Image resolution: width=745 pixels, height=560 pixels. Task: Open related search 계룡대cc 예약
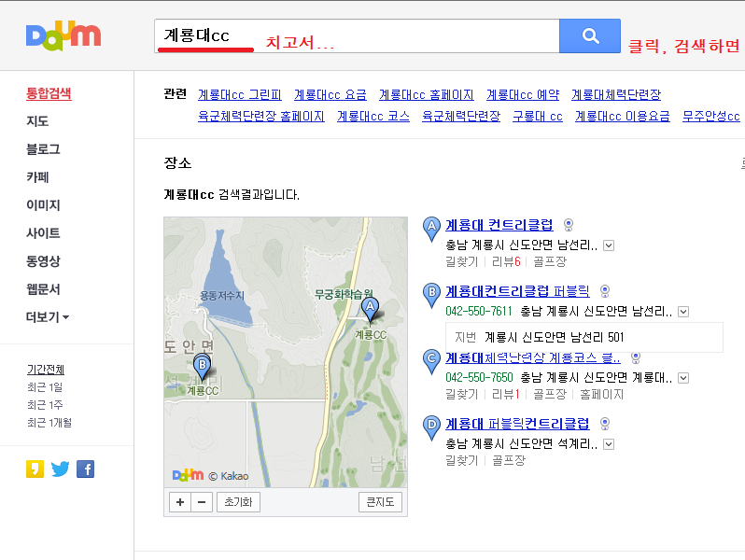[523, 94]
